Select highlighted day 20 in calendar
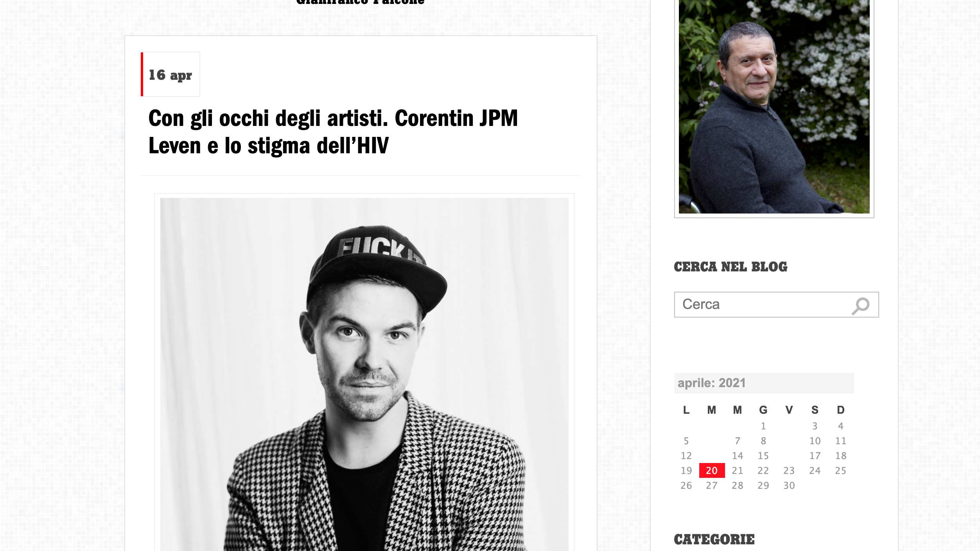 click(x=712, y=470)
